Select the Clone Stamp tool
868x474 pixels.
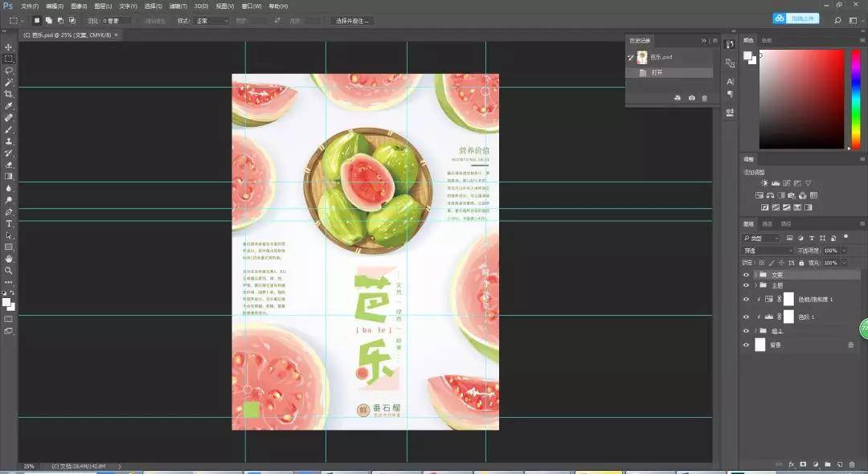(x=8, y=141)
